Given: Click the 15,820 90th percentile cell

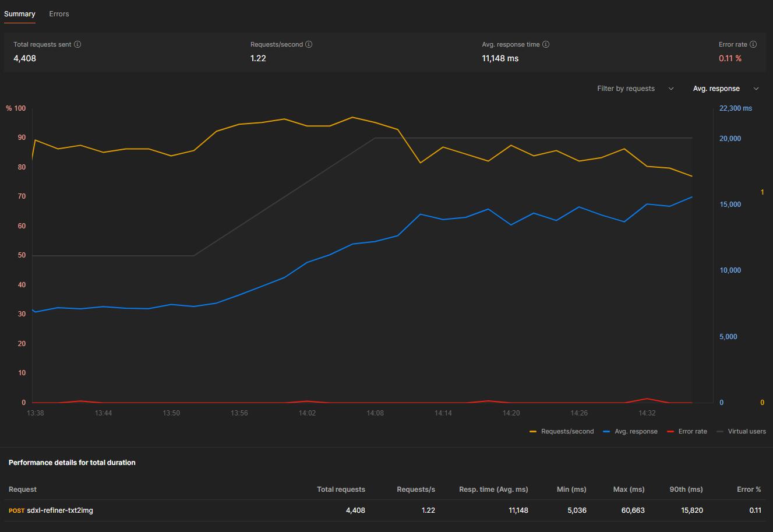Looking at the screenshot, I should (x=692, y=510).
